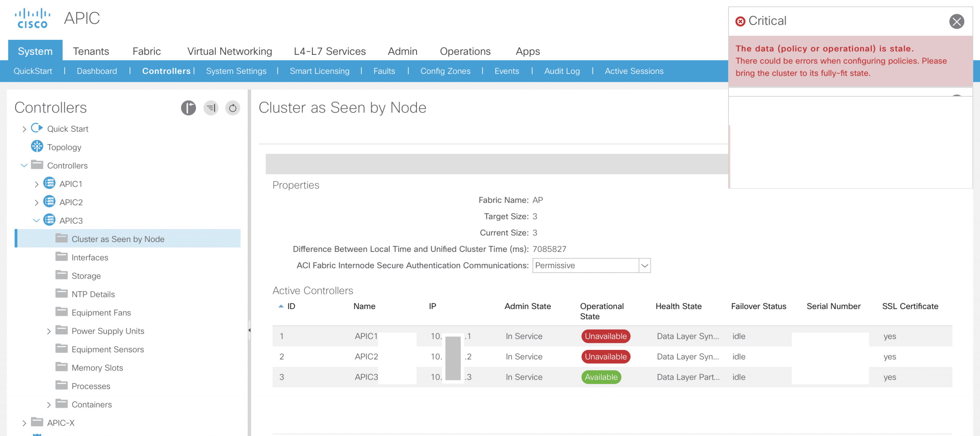Click the Available status badge for APIC3
This screenshot has width=980, height=436.
pos(601,377)
